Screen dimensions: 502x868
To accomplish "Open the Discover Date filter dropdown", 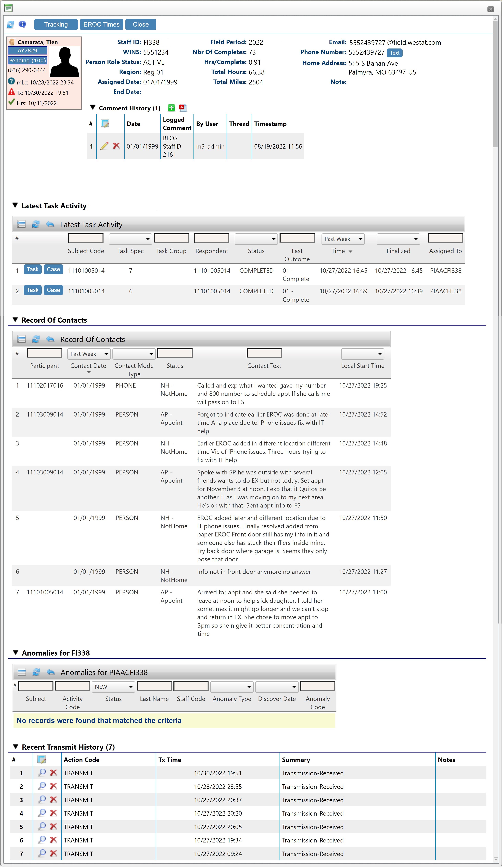I will [277, 687].
